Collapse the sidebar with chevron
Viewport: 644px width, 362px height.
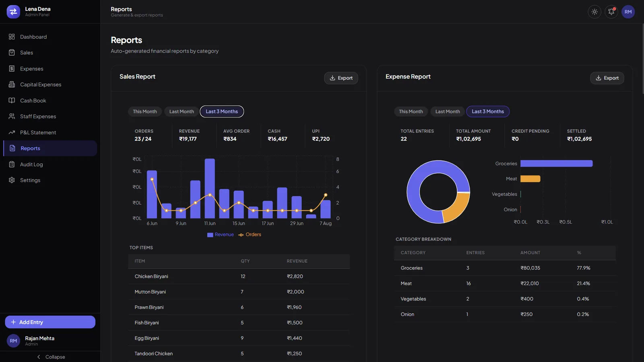[39, 357]
